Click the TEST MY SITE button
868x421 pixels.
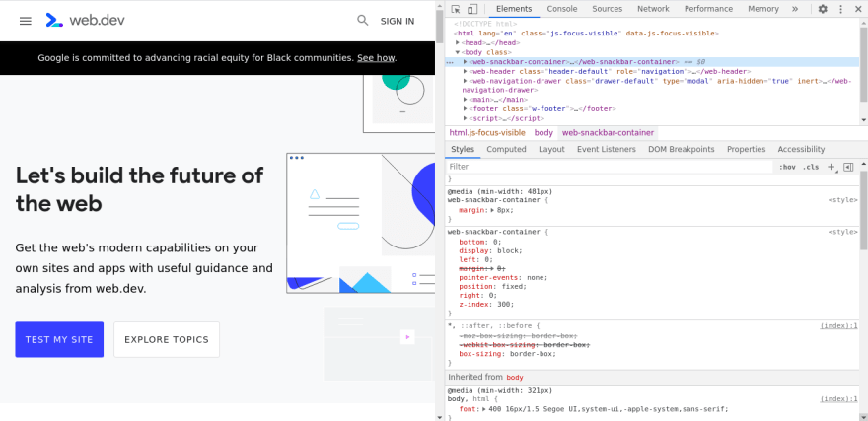[x=59, y=340]
